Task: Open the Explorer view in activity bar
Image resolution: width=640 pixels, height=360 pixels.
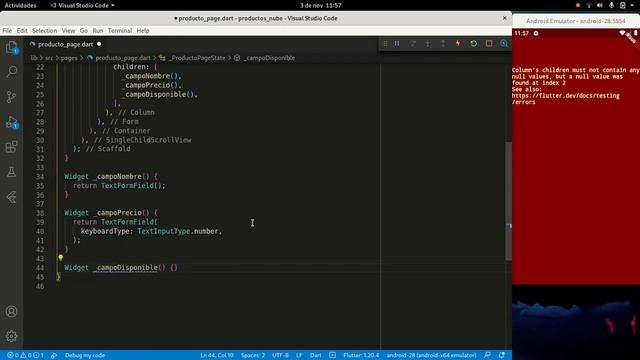Action: click(x=11, y=47)
